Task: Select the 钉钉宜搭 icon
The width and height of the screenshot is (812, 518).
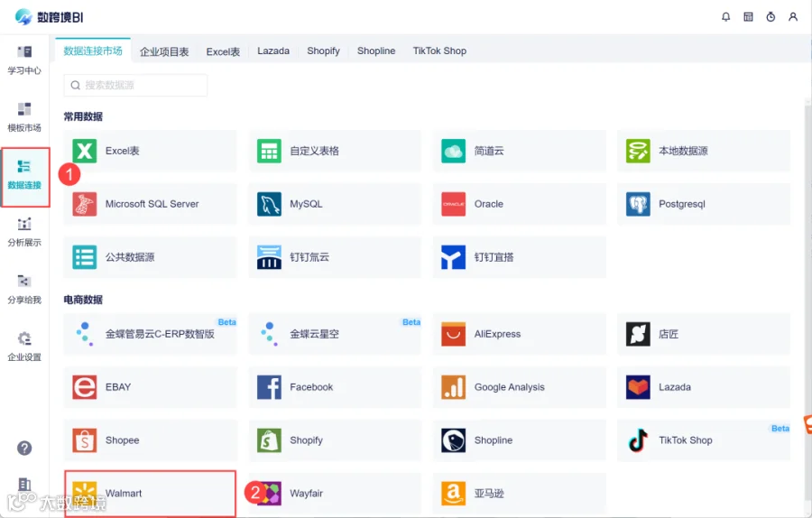Action: (453, 257)
